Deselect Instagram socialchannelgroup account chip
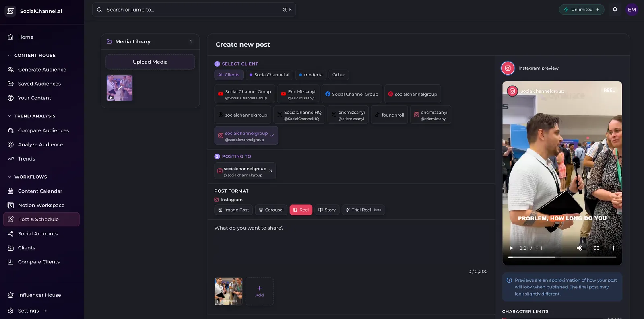Image resolution: width=644 pixels, height=319 pixels. 246,136
